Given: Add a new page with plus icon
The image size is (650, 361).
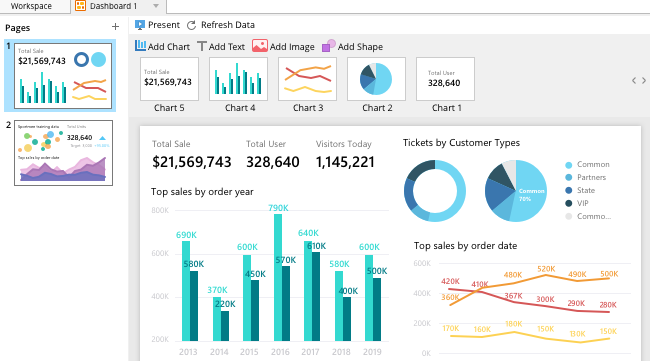Looking at the screenshot, I should tap(115, 27).
